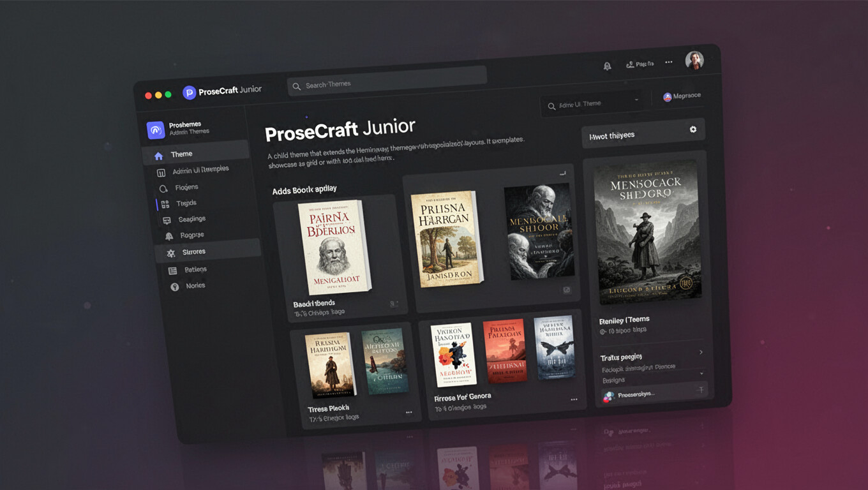Expand the dropdown arrow above Beaigns
Viewport: 868px width, 490px height.
point(702,373)
